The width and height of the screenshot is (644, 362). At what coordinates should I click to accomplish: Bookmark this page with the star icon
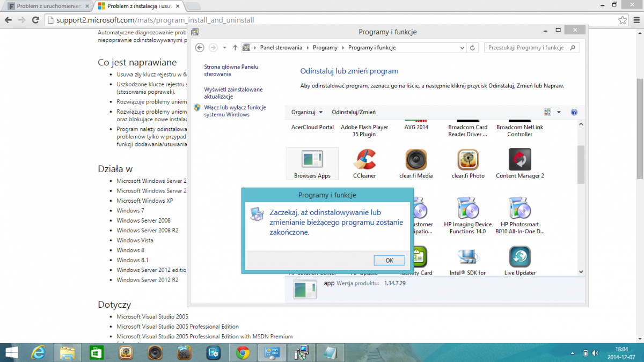tap(623, 20)
